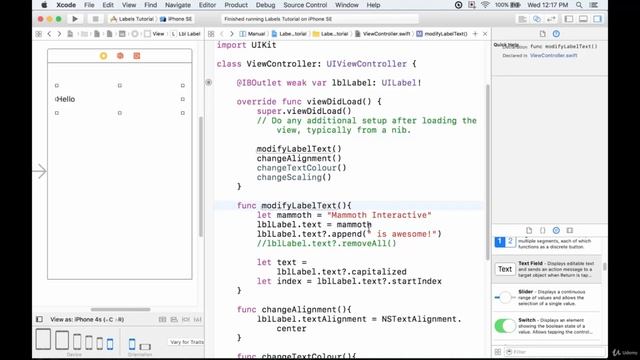Toggle the Utilities panel visibility
The width and height of the screenshot is (640, 360).
pyautogui.click(x=598, y=19)
